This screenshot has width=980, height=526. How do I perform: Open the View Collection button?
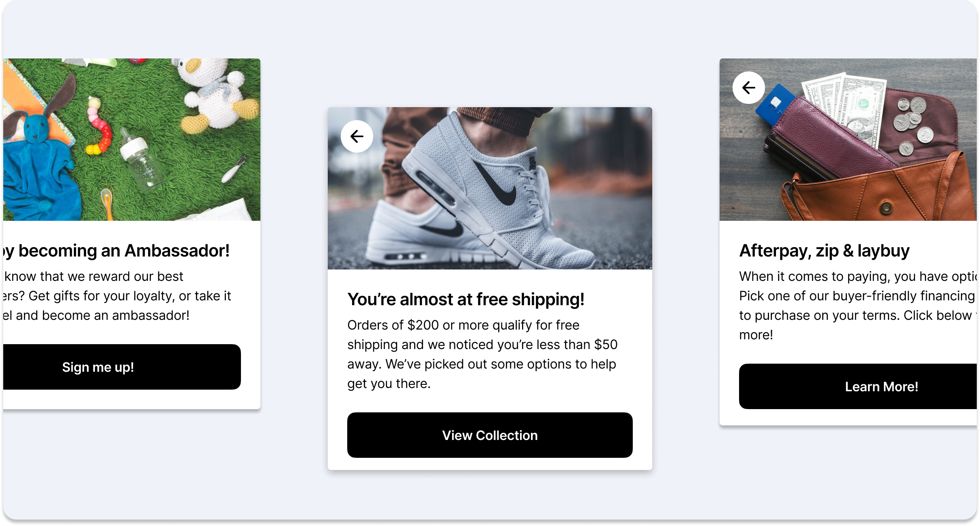pos(490,435)
